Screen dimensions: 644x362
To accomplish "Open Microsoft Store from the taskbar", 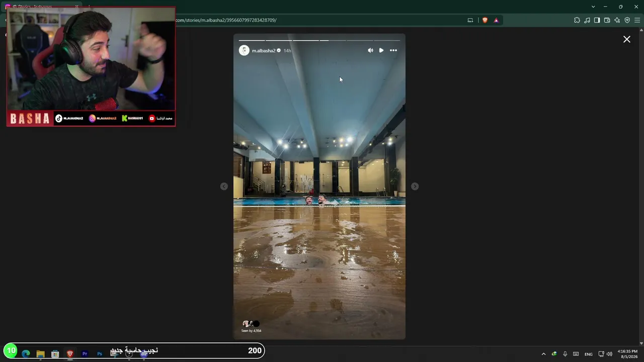I will pos(55,353).
